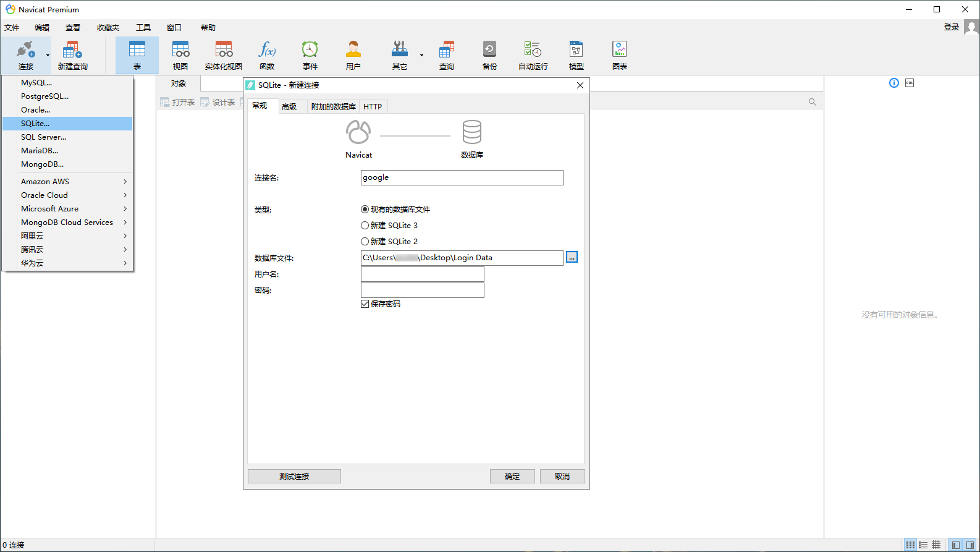
Task: Switch to Attached Databases (附加的数据库) tab
Action: pyautogui.click(x=334, y=107)
